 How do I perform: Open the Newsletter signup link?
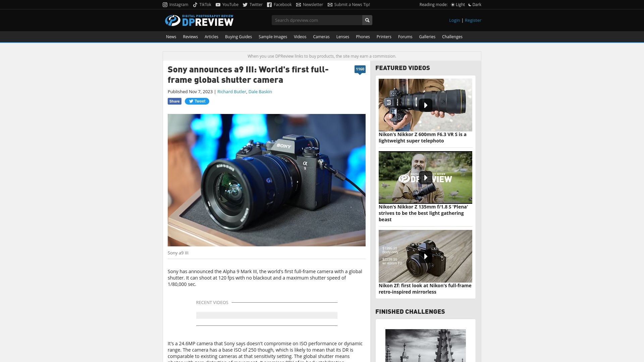[x=310, y=5]
